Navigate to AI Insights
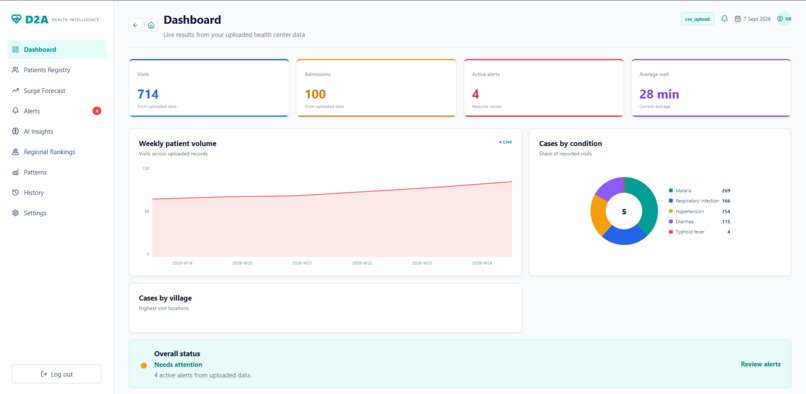 57,132
